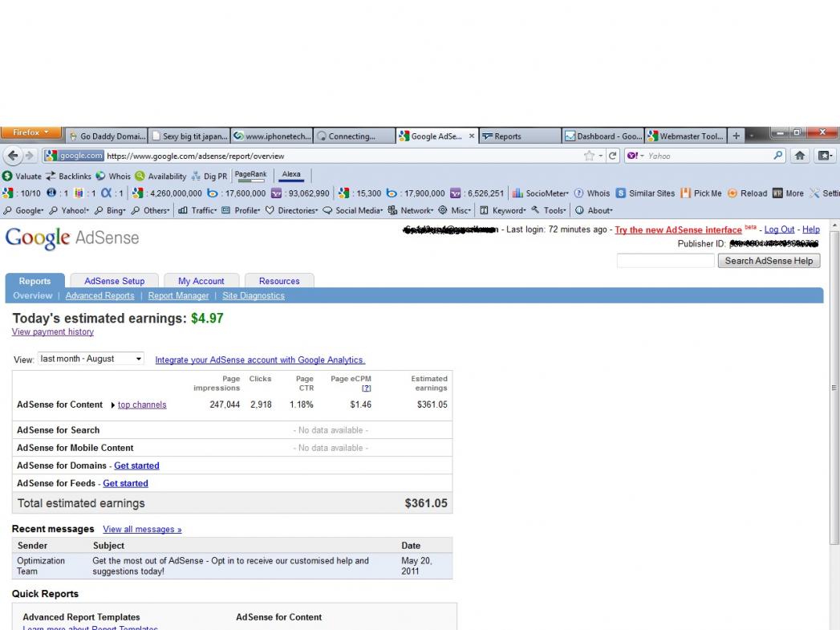Click the Dig PR toolbar item
Viewport: 840px width, 630px height.
210,176
